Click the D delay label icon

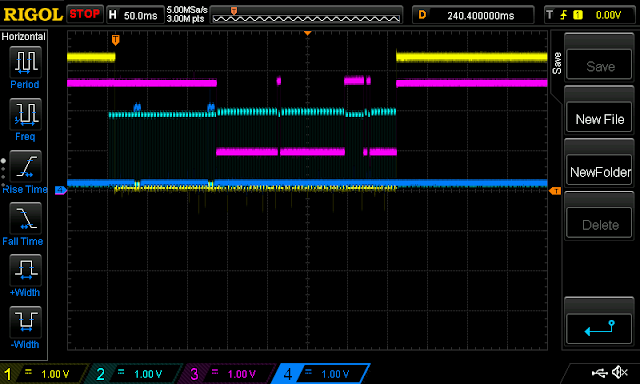click(422, 15)
